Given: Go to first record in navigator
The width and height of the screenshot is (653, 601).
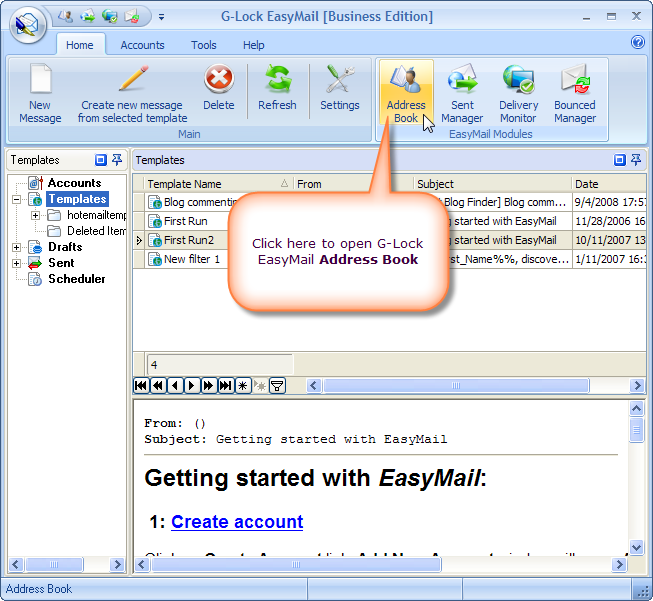Looking at the screenshot, I should [x=141, y=386].
